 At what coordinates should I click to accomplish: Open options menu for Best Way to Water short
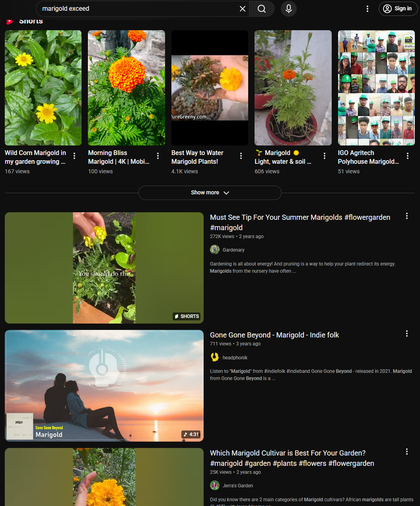coord(241,156)
